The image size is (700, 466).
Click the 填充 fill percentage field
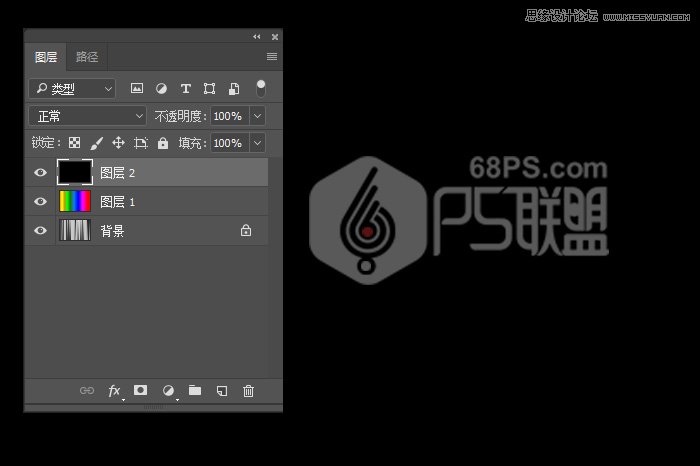[227, 143]
